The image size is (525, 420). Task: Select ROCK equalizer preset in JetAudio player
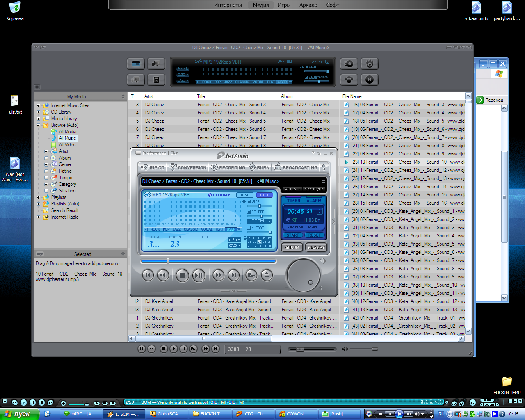point(155,229)
